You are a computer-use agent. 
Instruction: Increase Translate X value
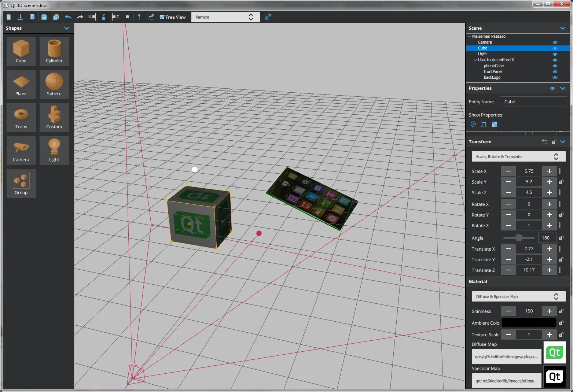click(549, 249)
